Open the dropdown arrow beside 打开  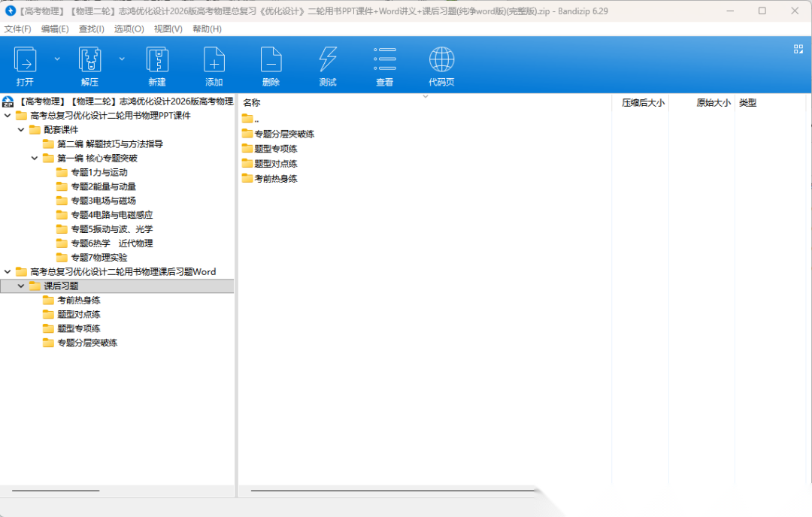coord(57,59)
